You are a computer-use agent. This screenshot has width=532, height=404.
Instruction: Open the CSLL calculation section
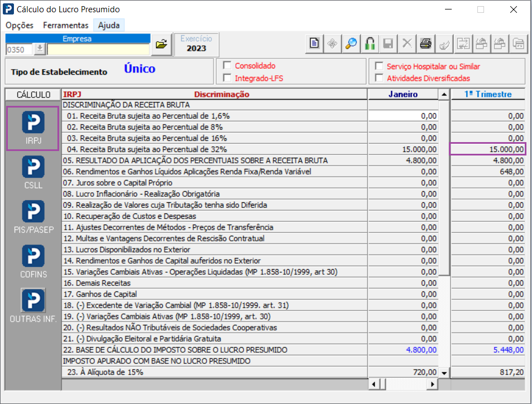33,171
